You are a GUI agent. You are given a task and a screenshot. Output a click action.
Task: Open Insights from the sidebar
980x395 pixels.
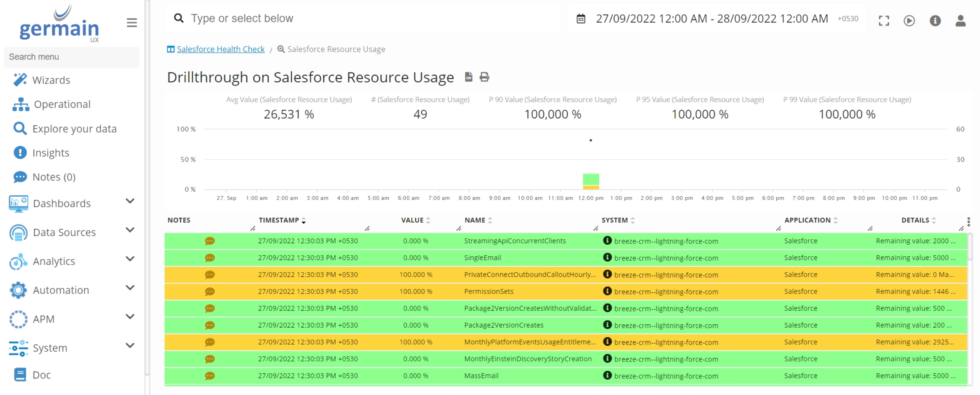51,153
